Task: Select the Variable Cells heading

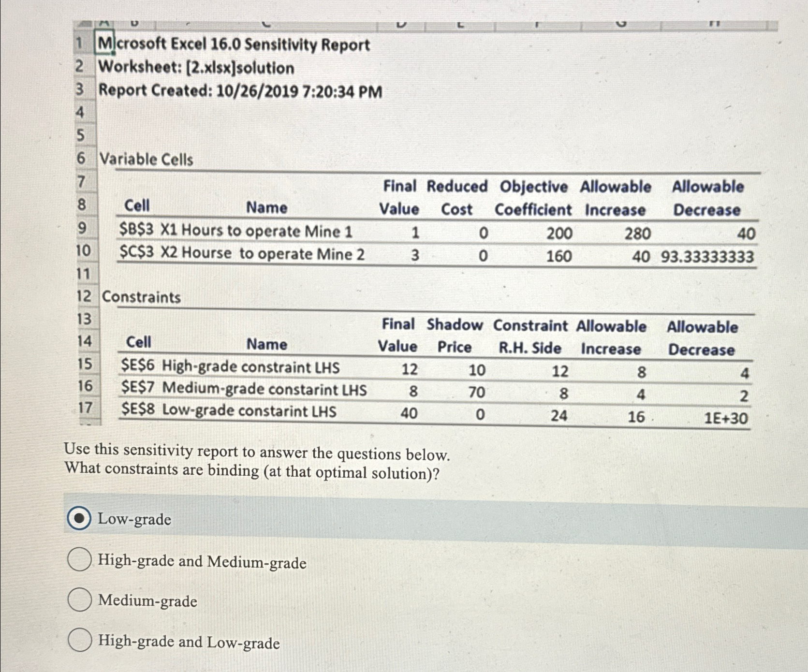Action: click(x=147, y=160)
